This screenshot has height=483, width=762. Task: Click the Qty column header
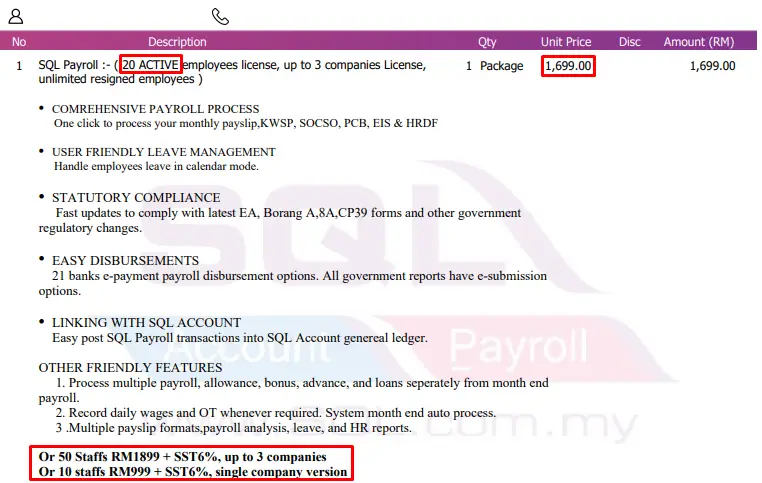coord(487,42)
